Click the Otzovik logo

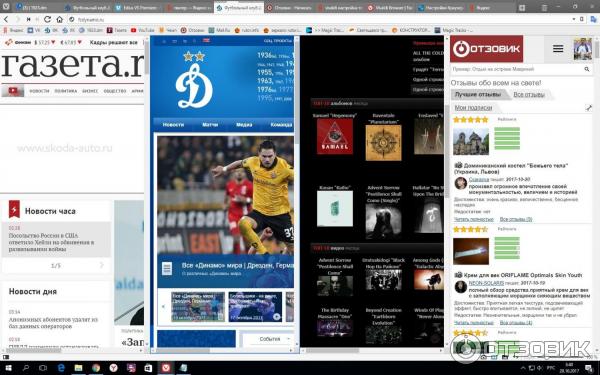pyautogui.click(x=486, y=49)
